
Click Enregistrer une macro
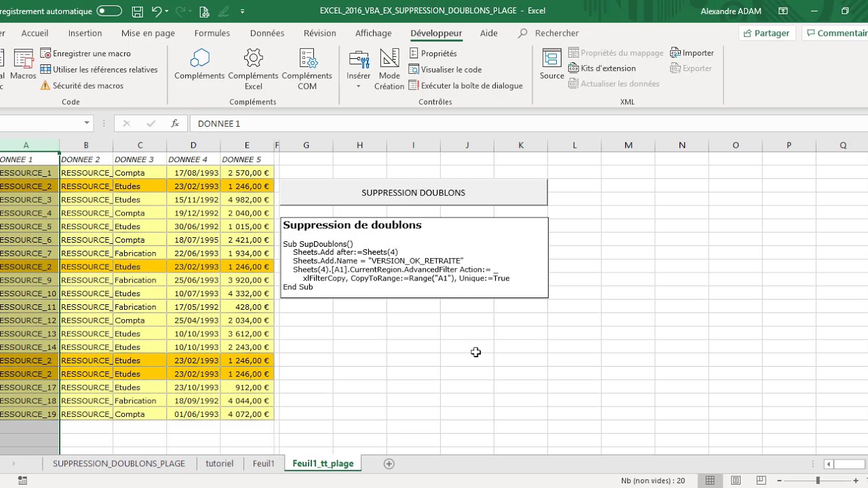(x=85, y=54)
